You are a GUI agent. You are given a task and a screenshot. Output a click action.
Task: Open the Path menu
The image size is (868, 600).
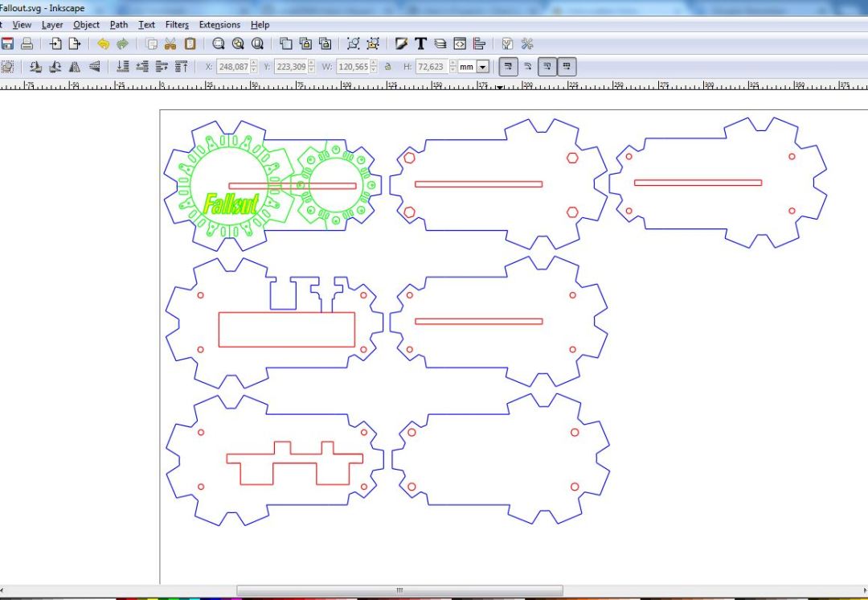pyautogui.click(x=119, y=25)
